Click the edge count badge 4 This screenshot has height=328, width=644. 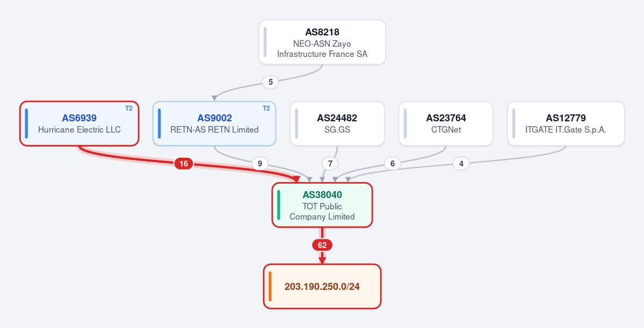[x=461, y=164]
